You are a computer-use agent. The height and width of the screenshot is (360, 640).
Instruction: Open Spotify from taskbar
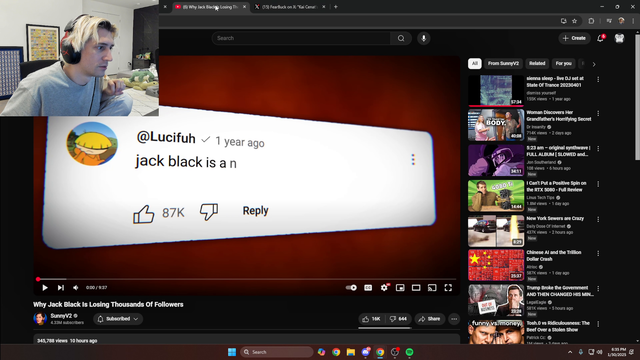(x=409, y=352)
